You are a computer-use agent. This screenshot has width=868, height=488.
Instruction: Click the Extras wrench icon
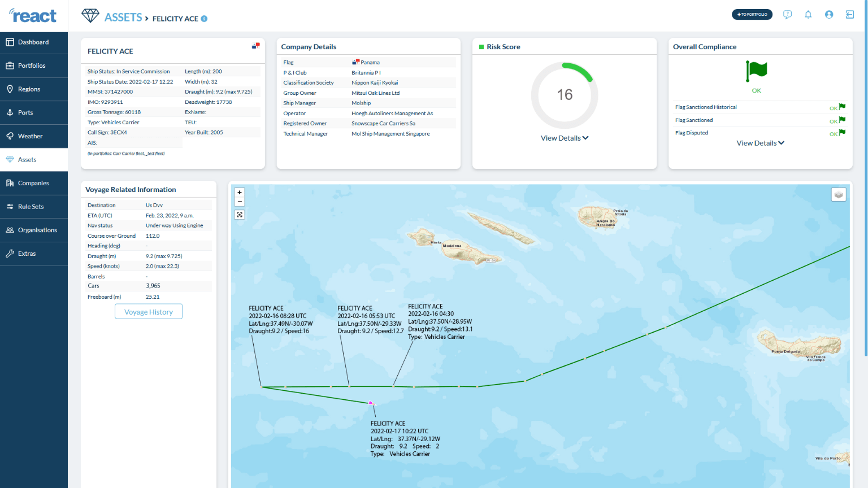(10, 254)
